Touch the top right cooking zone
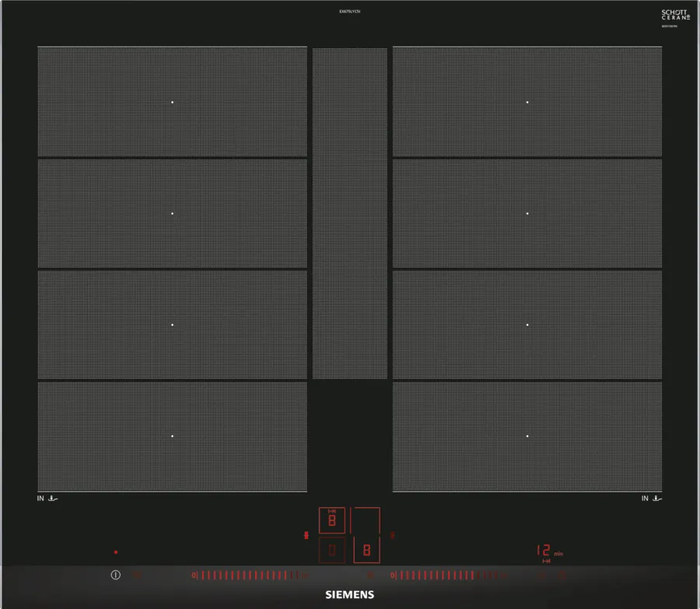 [x=527, y=102]
